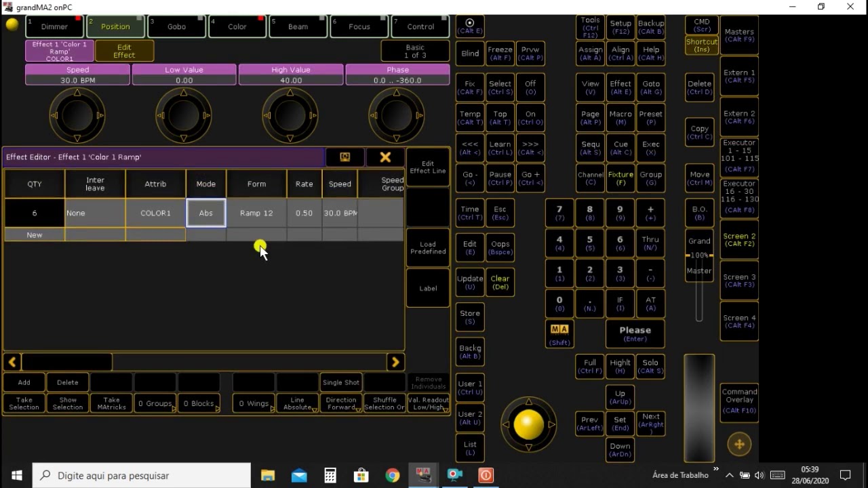Viewport: 868px width, 488px height.
Task: Click the left arrow on the Phase encoder
Action: pyautogui.click(x=373, y=115)
